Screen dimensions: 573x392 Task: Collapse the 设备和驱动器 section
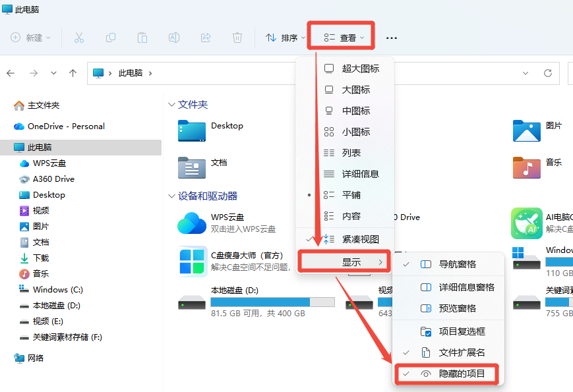(x=171, y=196)
